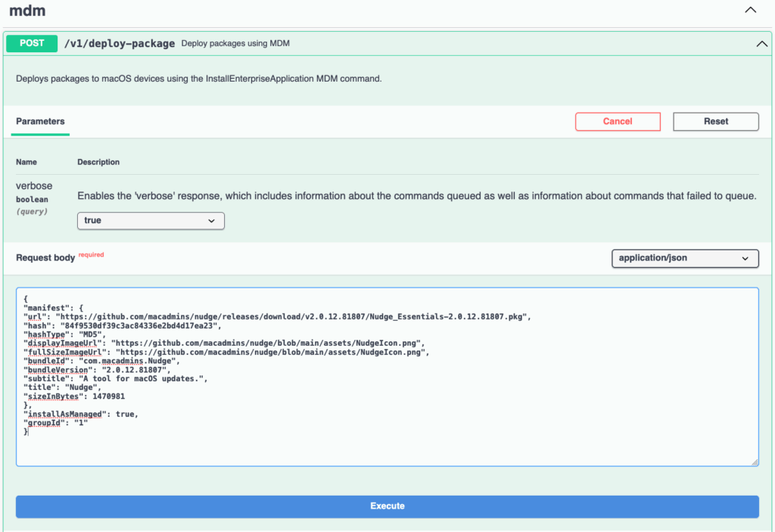Collapse the mdm section chevron
Screen dimensions: 775x532
coord(750,11)
